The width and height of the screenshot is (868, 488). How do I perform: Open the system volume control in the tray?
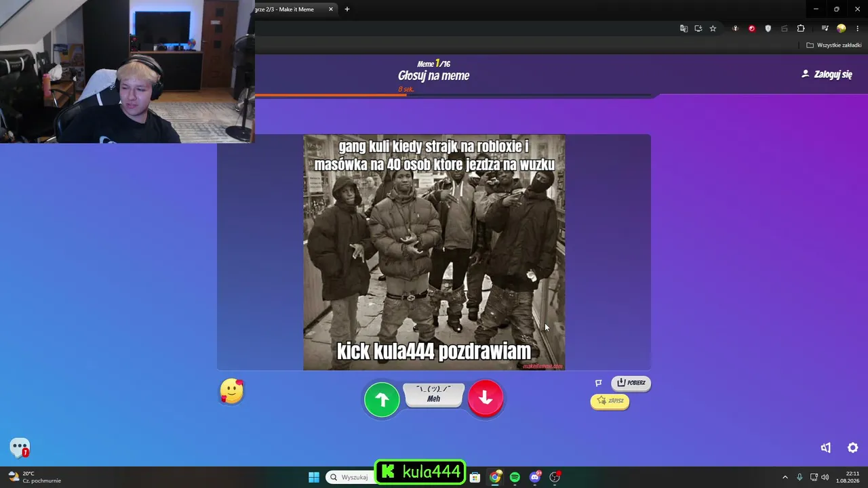[825, 477]
